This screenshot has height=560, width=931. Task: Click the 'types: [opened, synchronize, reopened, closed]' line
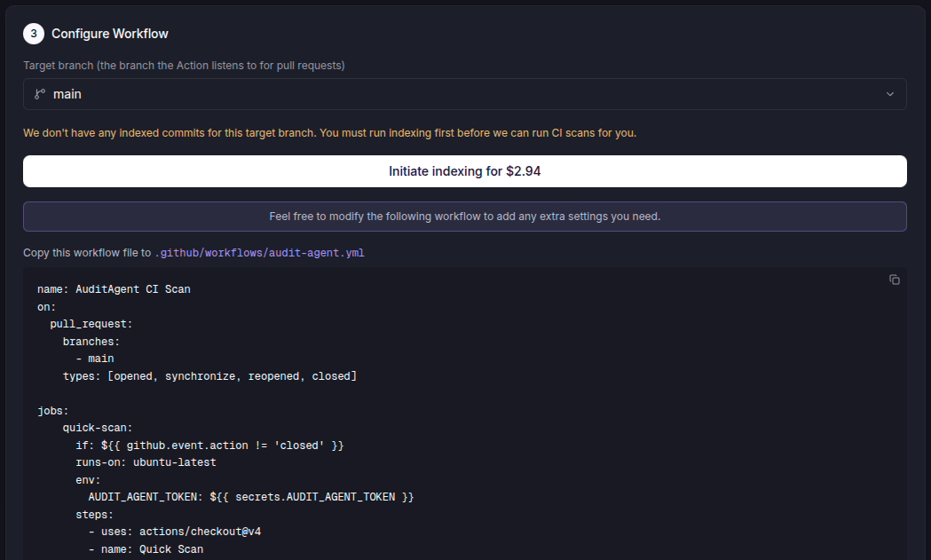[x=210, y=376]
